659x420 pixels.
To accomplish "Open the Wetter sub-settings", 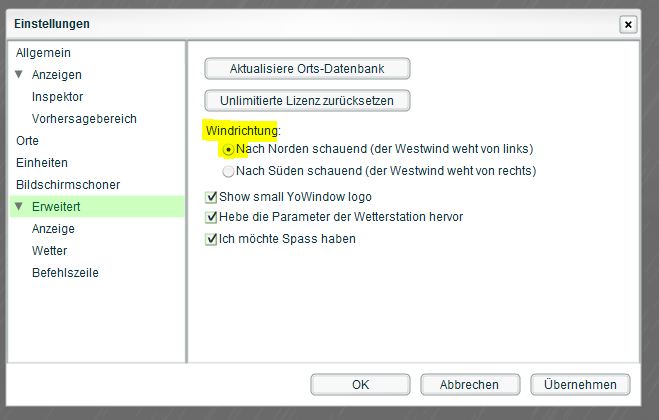I will click(50, 251).
